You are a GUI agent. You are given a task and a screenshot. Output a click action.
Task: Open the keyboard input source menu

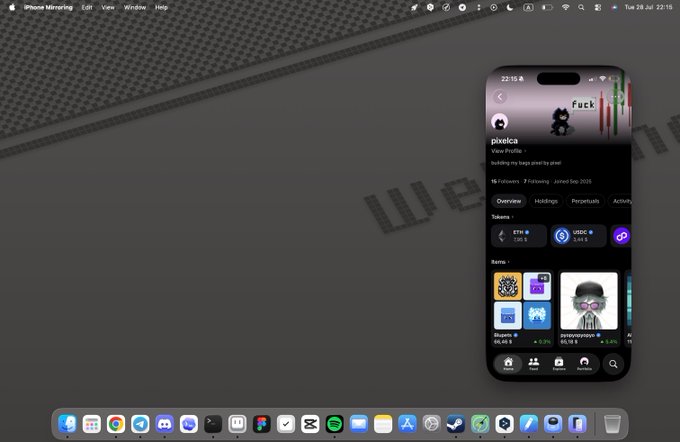click(528, 7)
